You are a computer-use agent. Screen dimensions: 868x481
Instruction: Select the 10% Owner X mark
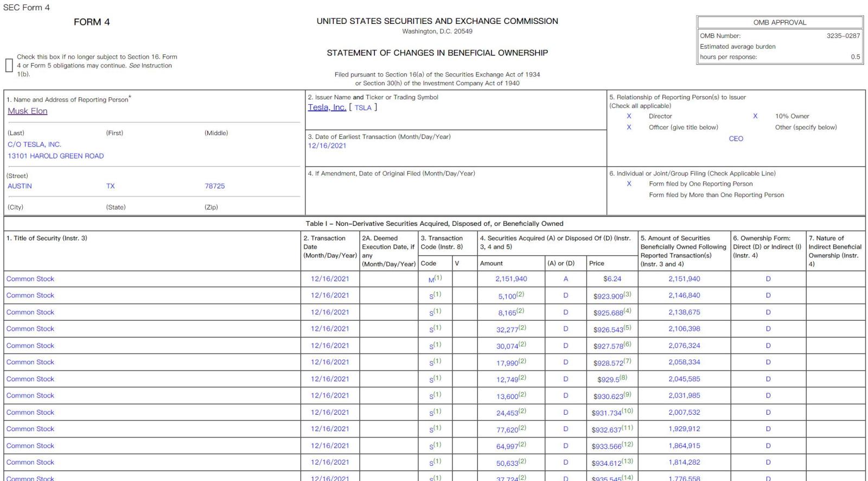(x=755, y=116)
